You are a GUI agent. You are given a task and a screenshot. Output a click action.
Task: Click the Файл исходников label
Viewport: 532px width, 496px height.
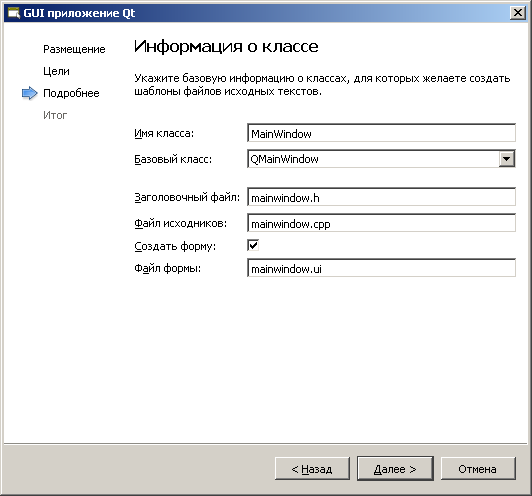pos(180,223)
